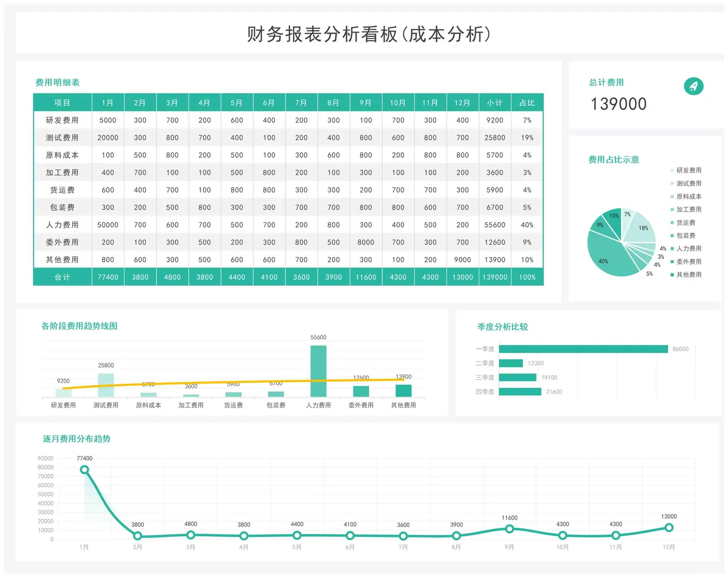Click the 二季度 label in quarterly comparison
This screenshot has height=577, width=728.
click(485, 363)
